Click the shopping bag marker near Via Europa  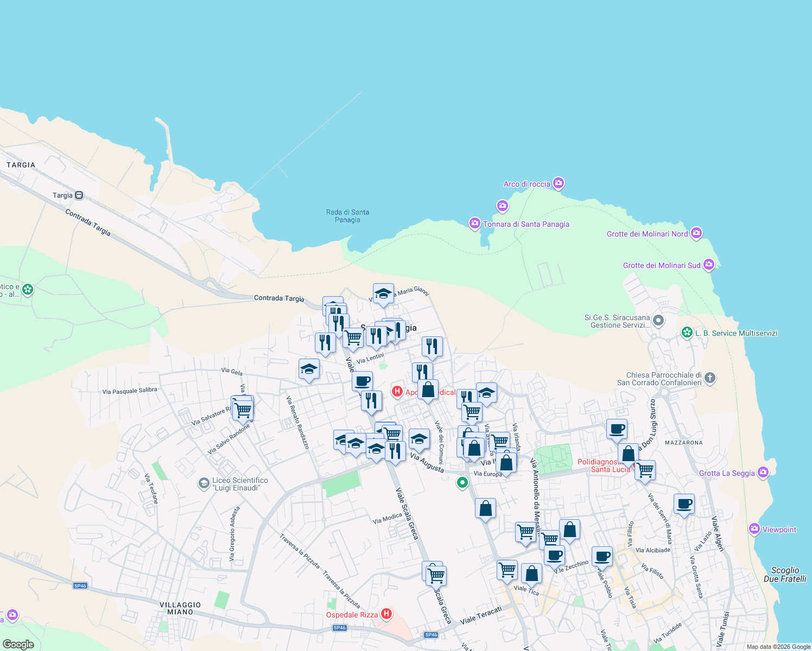(x=505, y=462)
